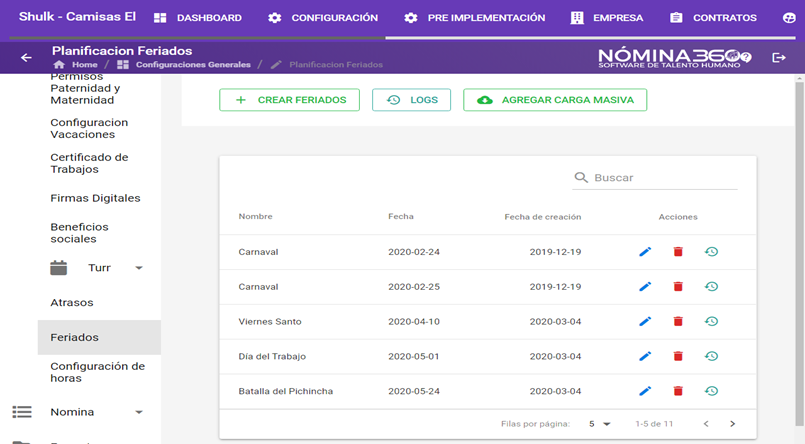This screenshot has width=805, height=444.
Task: Open the history icon for Viernes Santo
Action: point(711,321)
